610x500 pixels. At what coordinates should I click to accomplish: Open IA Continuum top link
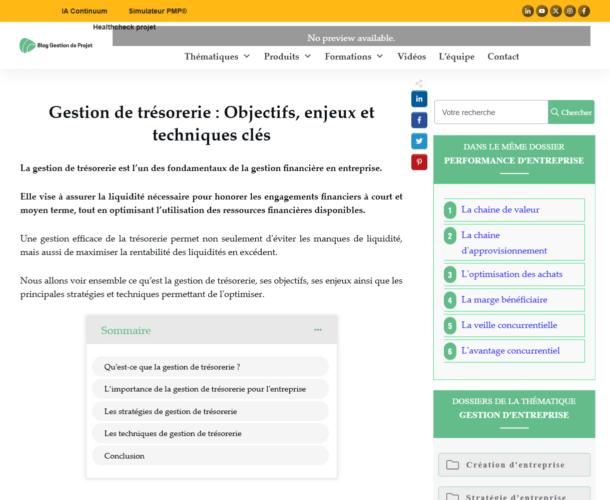pyautogui.click(x=84, y=11)
